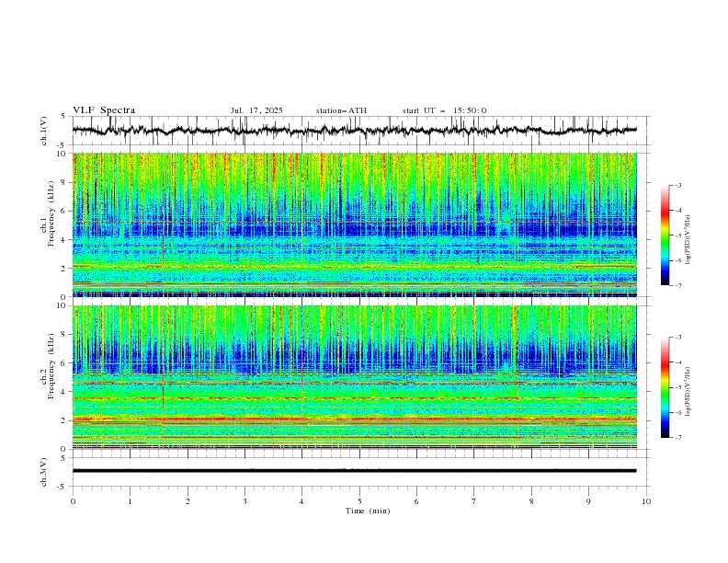The width and height of the screenshot is (728, 563).
Task: Click time axis tick label "3"
Action: pyautogui.click(x=245, y=501)
